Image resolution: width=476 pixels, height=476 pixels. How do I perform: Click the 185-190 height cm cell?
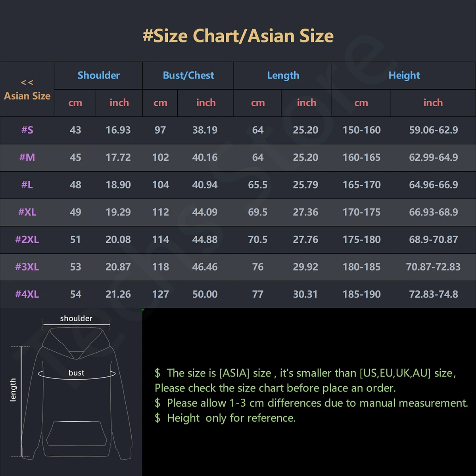[361, 294]
